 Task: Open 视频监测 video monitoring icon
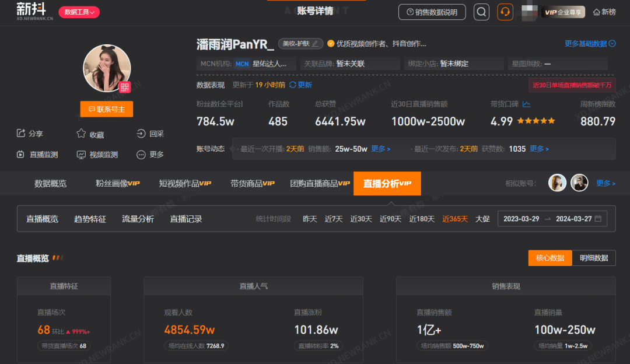tap(81, 155)
